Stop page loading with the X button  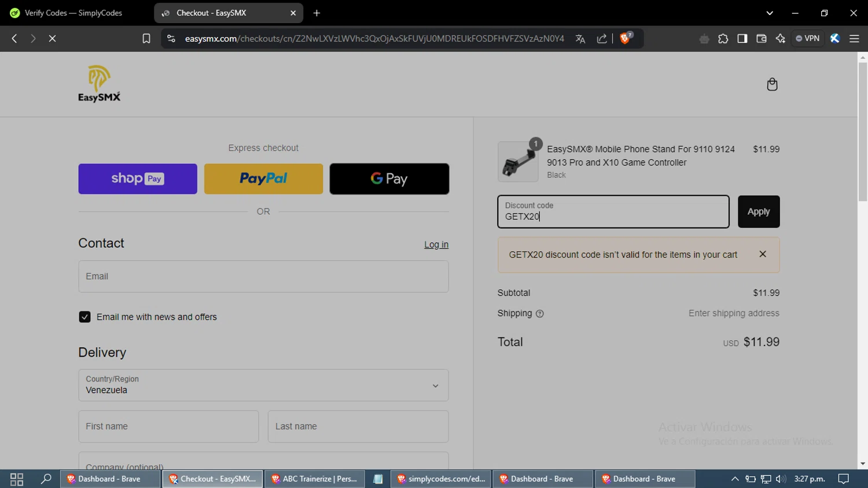[52, 38]
